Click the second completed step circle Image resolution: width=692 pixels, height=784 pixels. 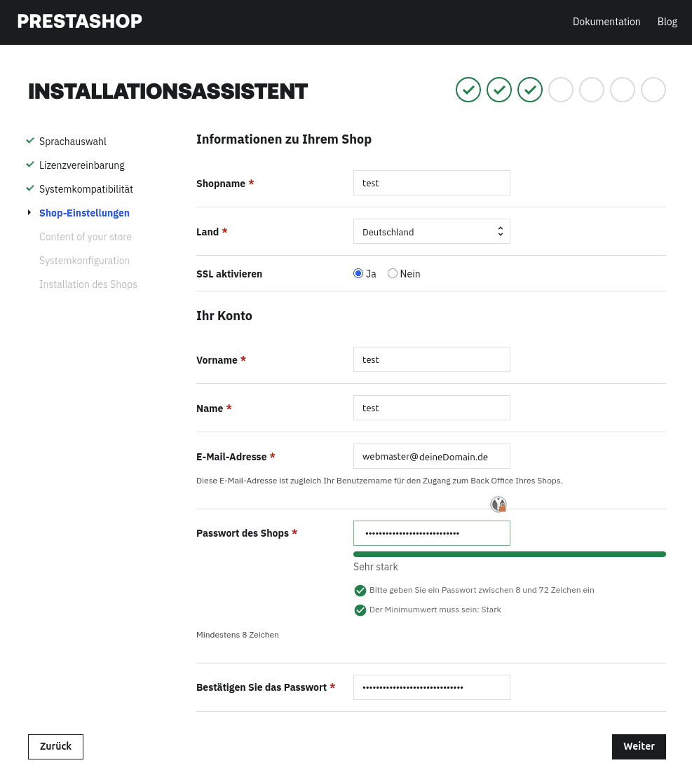(499, 90)
